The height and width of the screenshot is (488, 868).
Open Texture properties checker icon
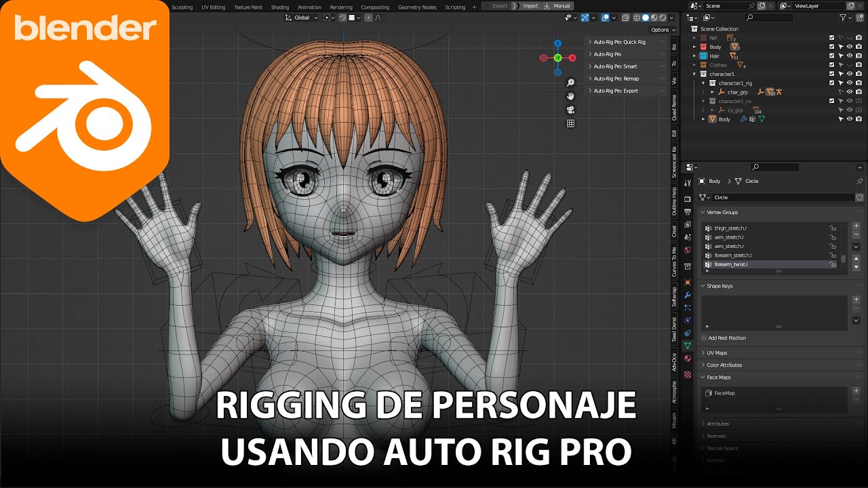coord(688,374)
